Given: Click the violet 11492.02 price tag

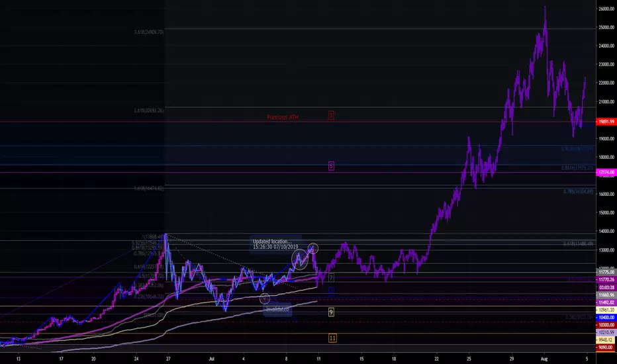Looking at the screenshot, I should tap(606, 302).
